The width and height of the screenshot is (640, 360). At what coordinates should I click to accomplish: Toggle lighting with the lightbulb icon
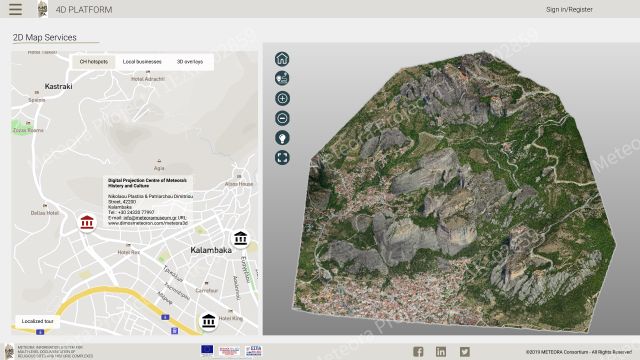pos(282,138)
